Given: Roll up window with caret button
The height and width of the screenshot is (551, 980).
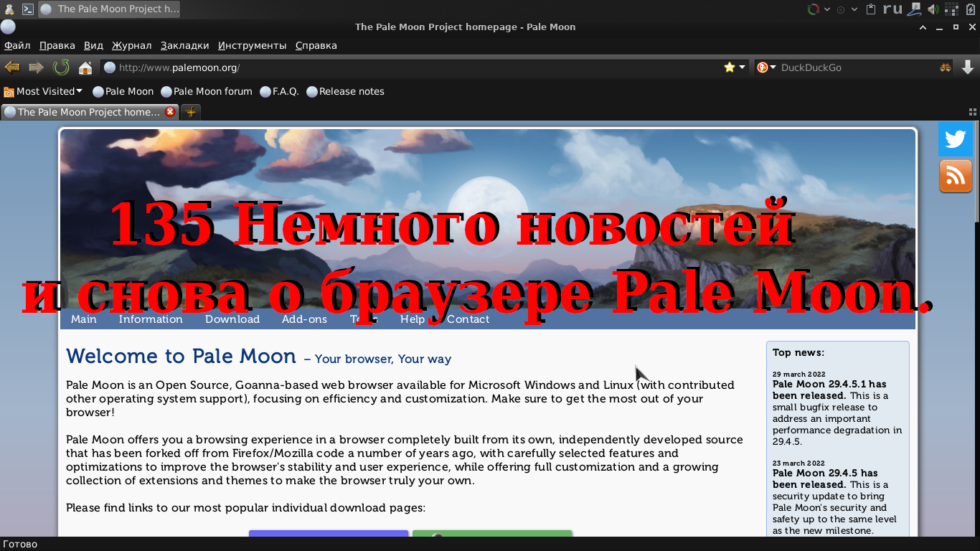Looking at the screenshot, I should (923, 27).
